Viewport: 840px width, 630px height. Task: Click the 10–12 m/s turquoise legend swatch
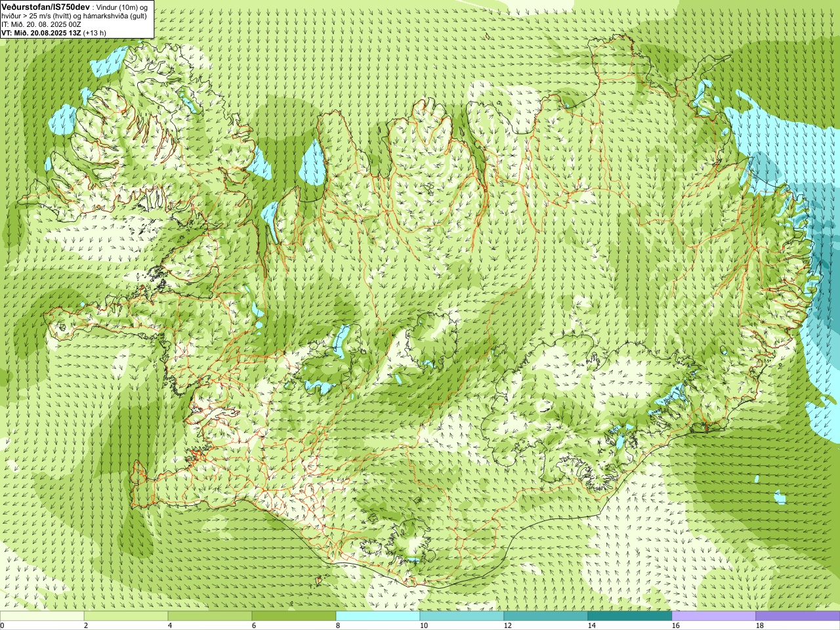(462, 616)
